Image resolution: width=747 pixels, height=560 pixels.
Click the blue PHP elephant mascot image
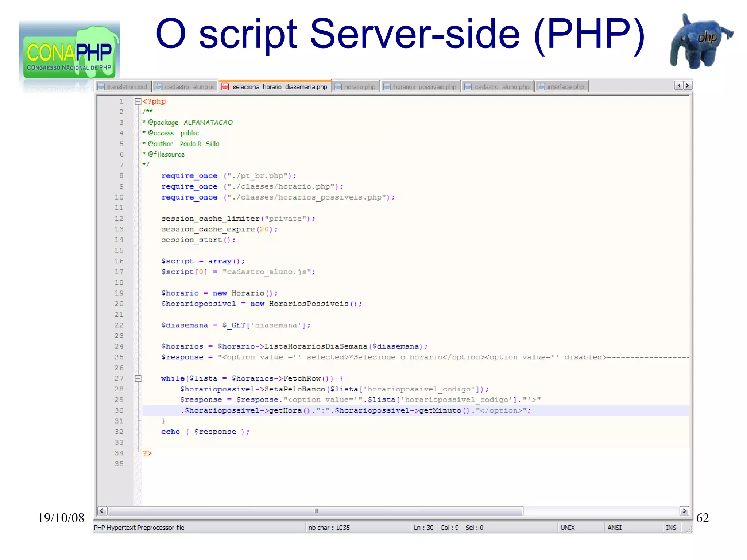tap(701, 41)
